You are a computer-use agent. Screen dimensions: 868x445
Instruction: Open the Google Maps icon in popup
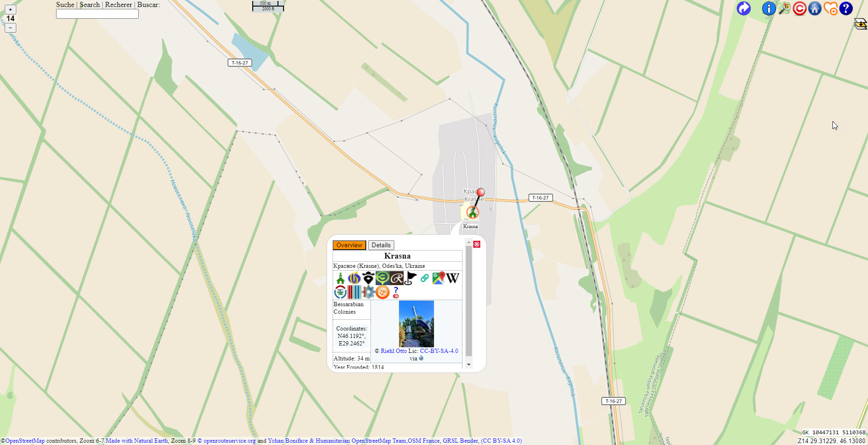(438, 278)
